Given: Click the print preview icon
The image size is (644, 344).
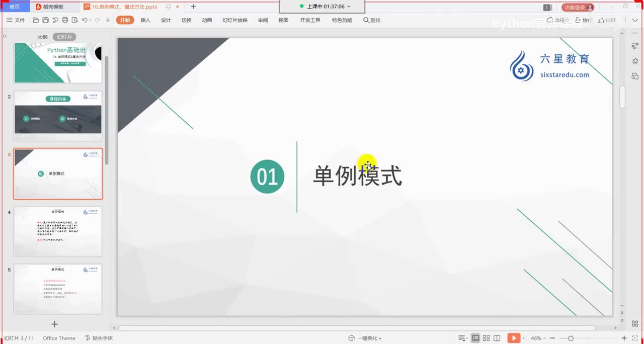Looking at the screenshot, I should point(74,20).
